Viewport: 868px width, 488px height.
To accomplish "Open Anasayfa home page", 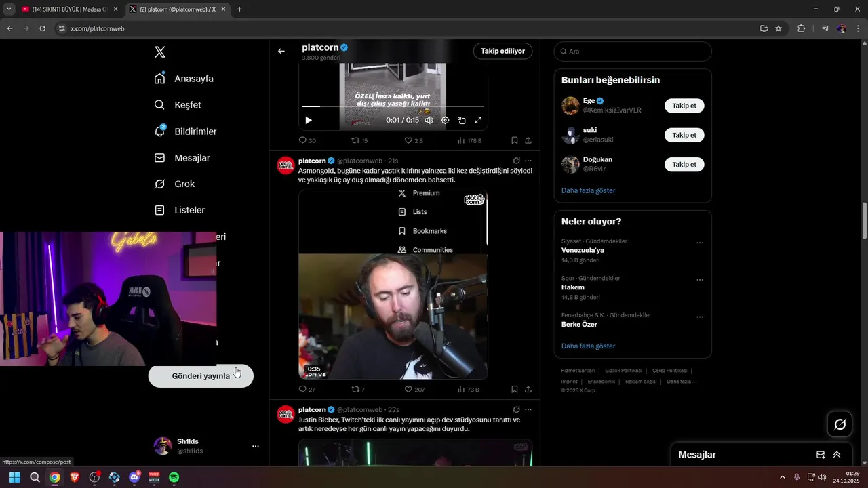I will pyautogui.click(x=184, y=79).
